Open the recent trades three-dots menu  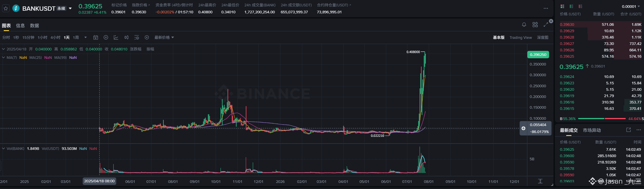(638, 130)
